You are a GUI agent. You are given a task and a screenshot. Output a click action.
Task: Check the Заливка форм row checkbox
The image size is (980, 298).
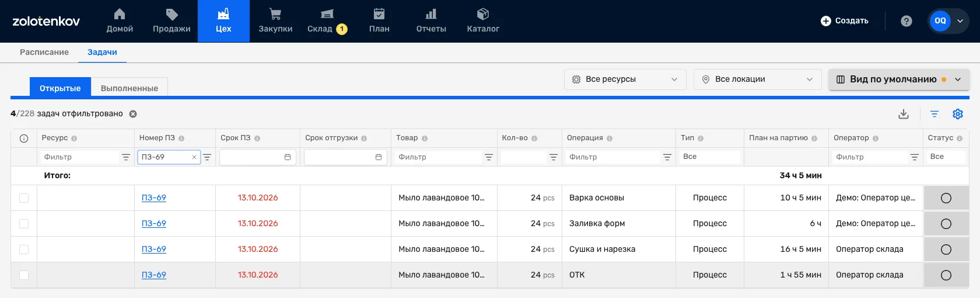point(24,224)
